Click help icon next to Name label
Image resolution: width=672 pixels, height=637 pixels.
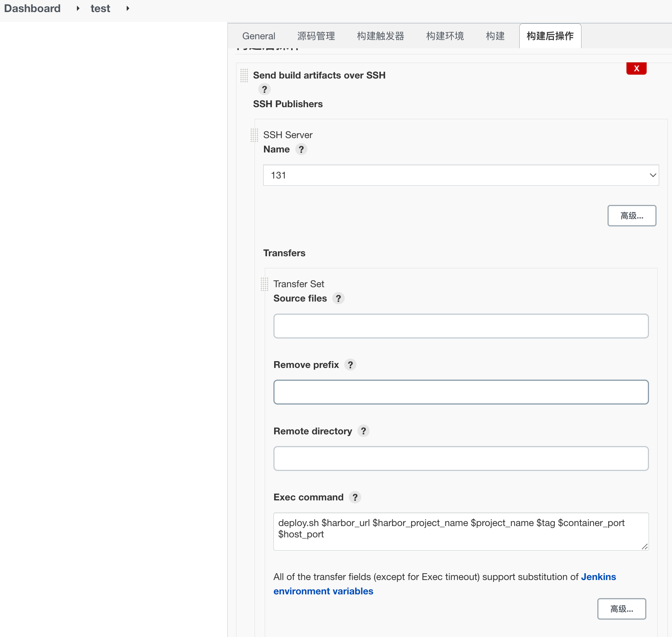coord(301,149)
